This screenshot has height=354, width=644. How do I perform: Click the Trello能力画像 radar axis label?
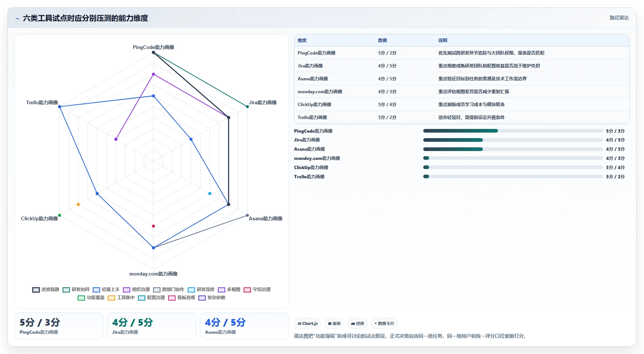42,102
